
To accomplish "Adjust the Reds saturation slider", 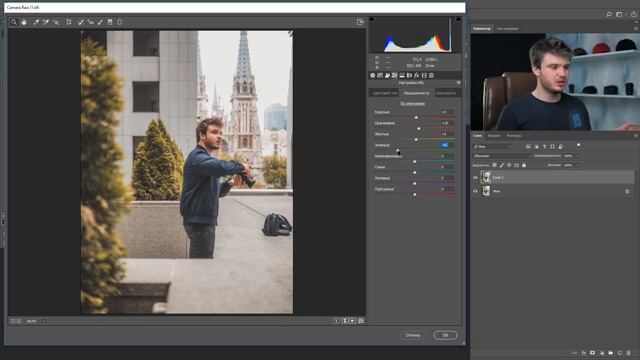I will coord(416,118).
